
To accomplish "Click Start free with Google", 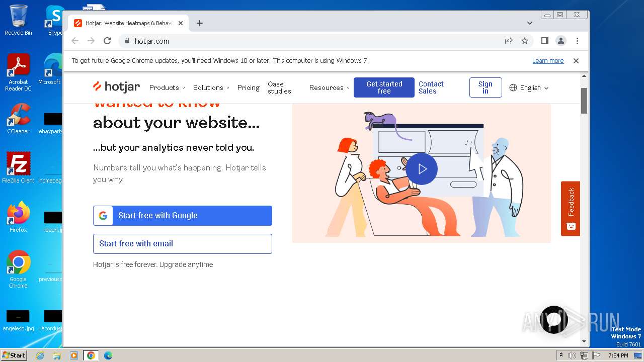I will click(x=183, y=216).
